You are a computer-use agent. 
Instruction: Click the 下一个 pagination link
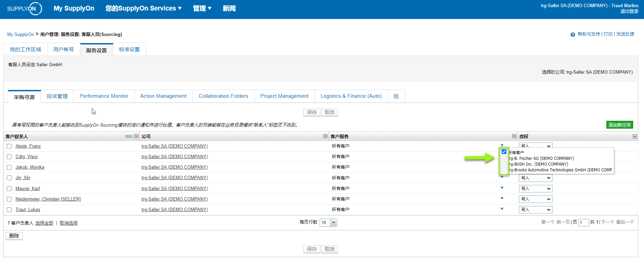coord(607,222)
